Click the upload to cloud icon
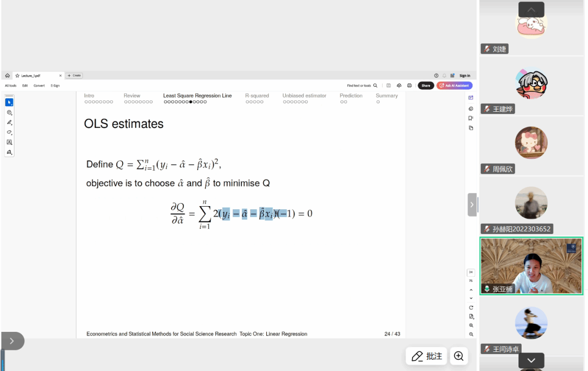This screenshot has height=371, width=588. point(399,86)
